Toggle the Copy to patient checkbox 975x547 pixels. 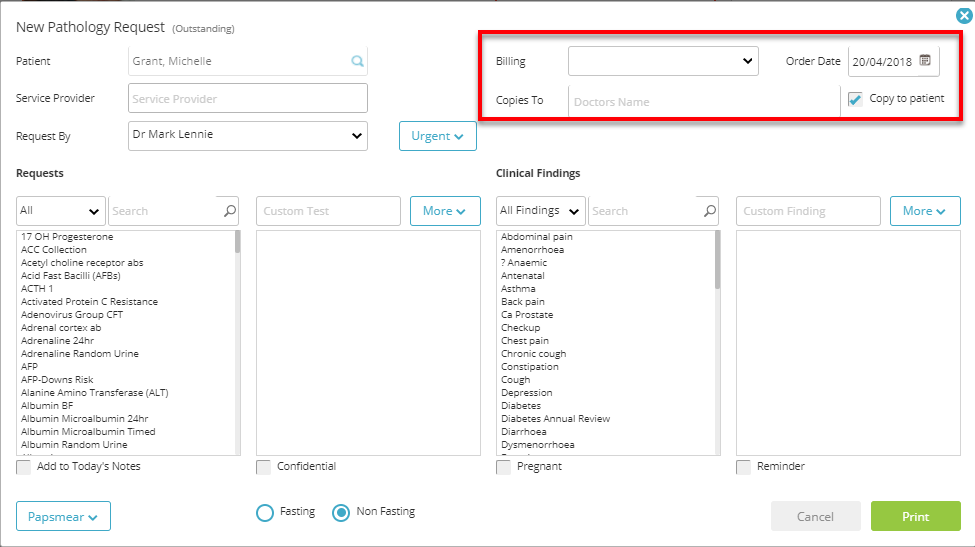coord(856,99)
